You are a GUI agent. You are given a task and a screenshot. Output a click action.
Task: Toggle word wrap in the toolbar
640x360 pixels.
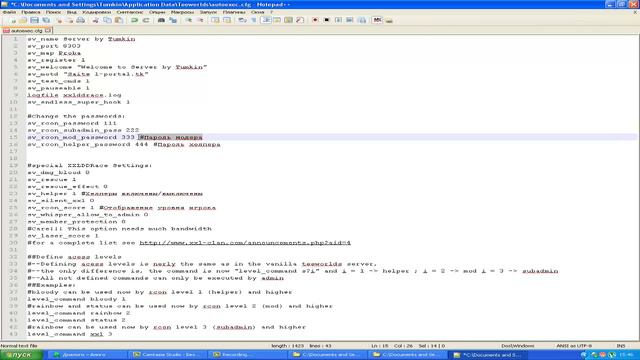click(242, 20)
